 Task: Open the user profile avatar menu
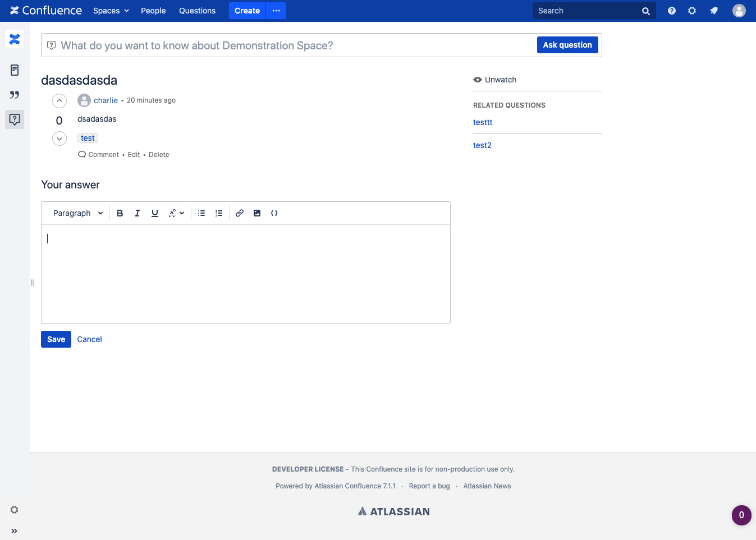pos(739,11)
